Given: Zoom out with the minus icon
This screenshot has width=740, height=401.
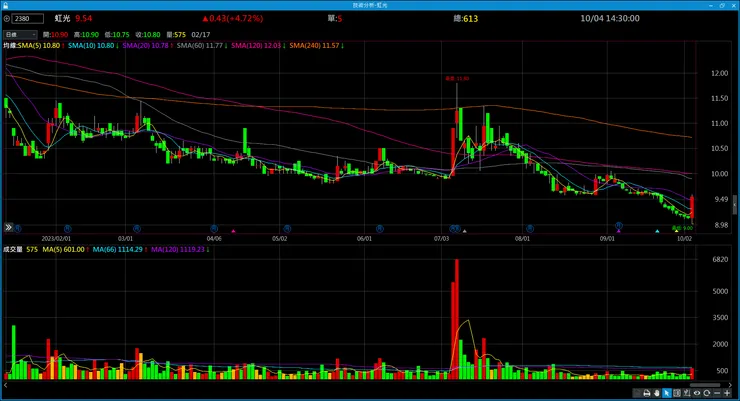Looking at the screenshot, I should (x=717, y=393).
